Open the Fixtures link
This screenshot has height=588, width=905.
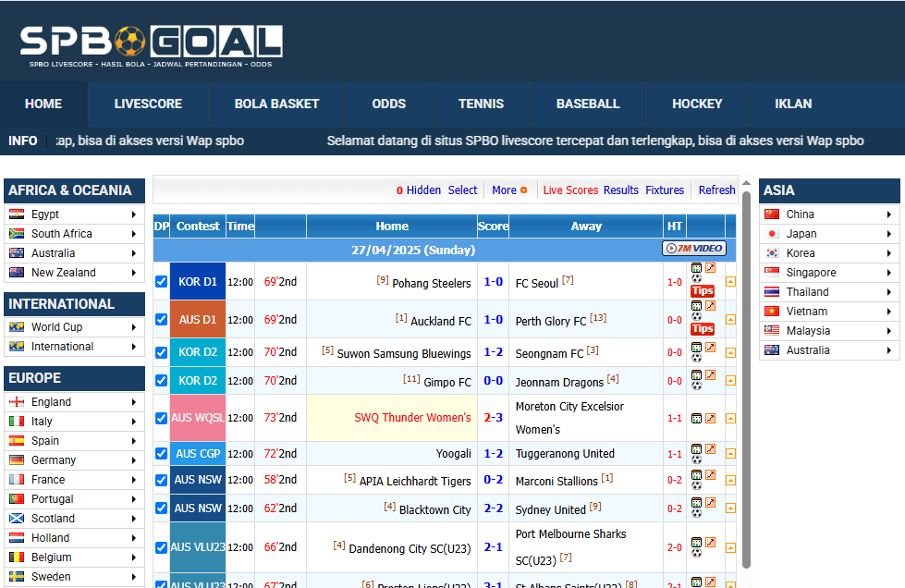665,190
